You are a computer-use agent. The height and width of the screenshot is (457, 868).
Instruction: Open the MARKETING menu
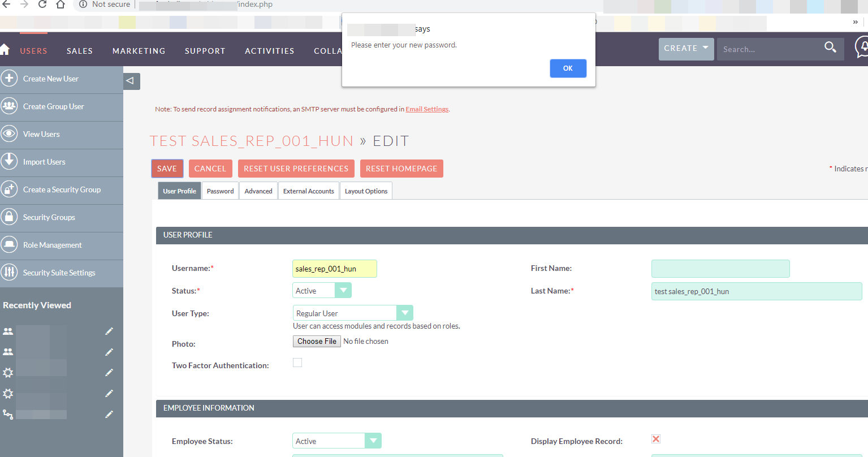point(139,50)
